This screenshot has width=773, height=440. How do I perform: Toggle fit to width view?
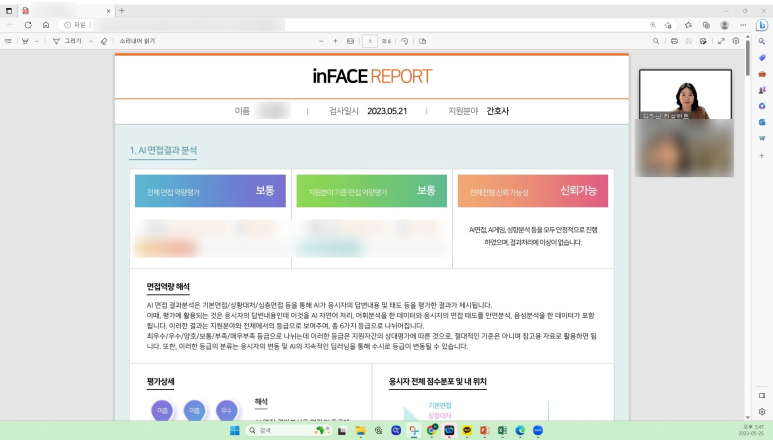[351, 41]
